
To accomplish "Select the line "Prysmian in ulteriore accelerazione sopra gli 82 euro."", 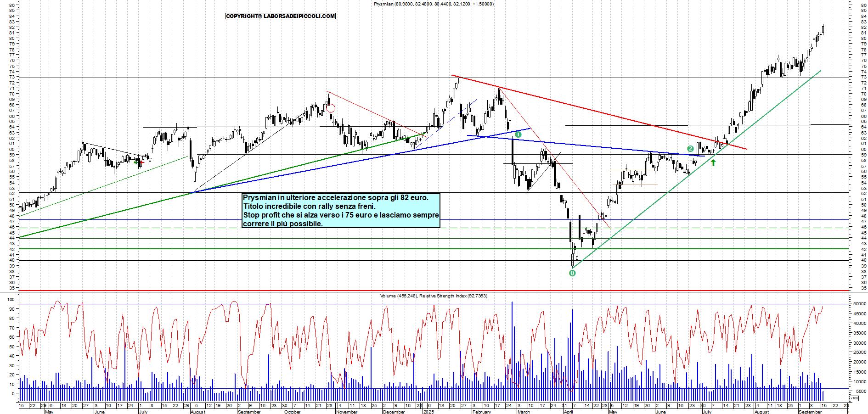I will point(336,198).
